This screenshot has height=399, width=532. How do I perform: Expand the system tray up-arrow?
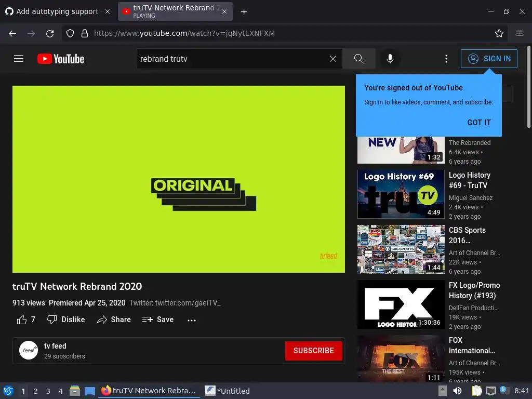[x=442, y=391]
